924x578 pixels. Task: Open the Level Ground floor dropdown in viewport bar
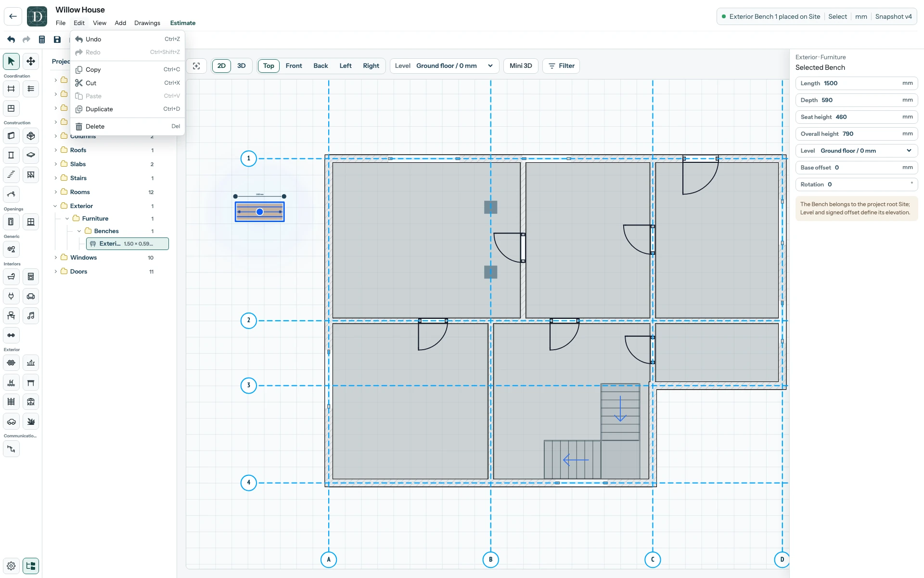(x=444, y=66)
